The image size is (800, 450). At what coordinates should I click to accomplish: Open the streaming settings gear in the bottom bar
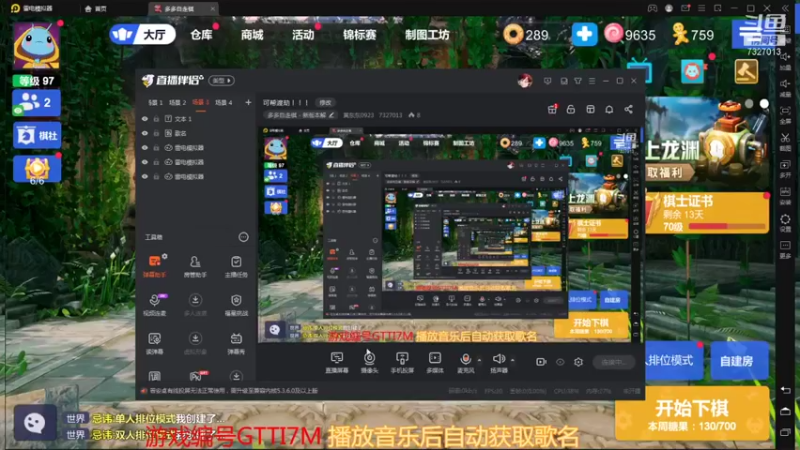578,362
